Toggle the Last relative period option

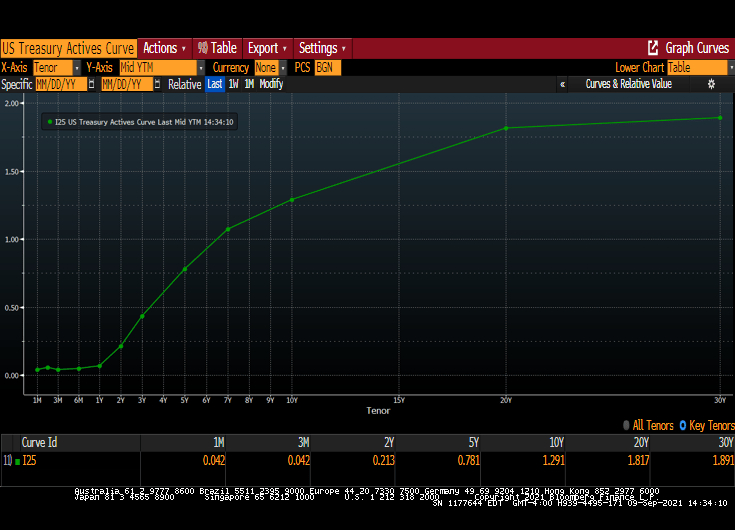215,84
